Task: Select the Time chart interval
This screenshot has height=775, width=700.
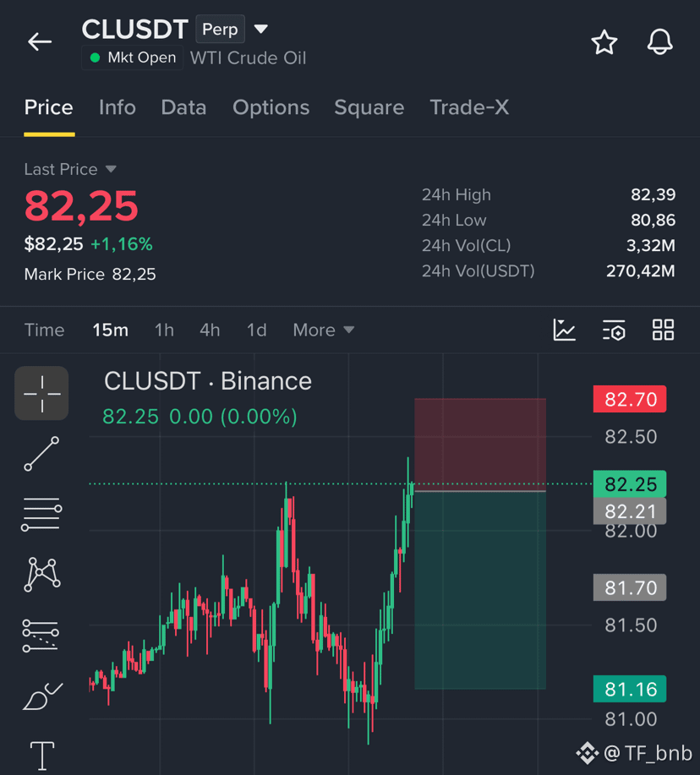Action: pos(45,330)
